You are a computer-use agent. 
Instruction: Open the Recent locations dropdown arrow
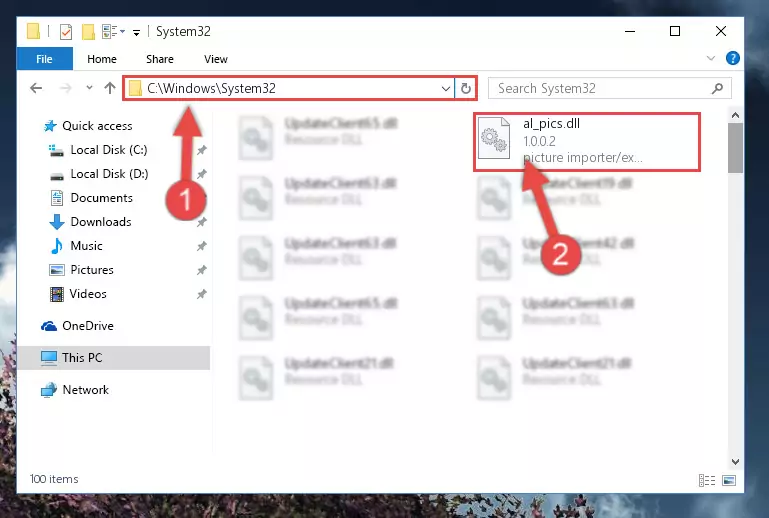89,88
